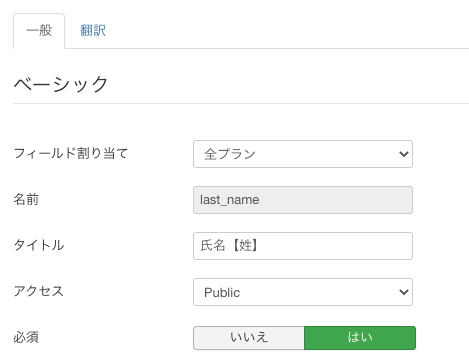Click the アクセス label
Screen dimensions: 469x361
tap(38, 291)
